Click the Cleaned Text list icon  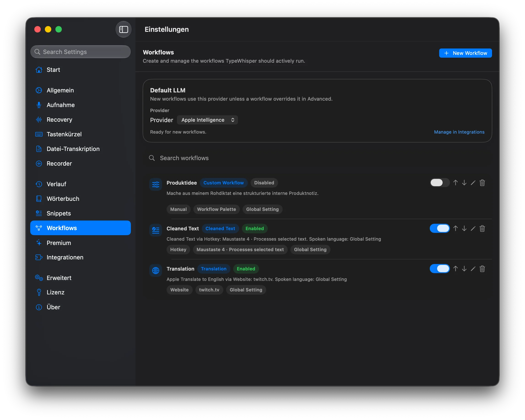point(156,230)
